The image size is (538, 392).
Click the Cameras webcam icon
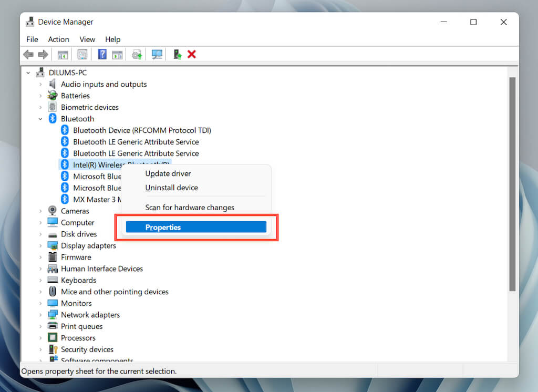click(53, 210)
